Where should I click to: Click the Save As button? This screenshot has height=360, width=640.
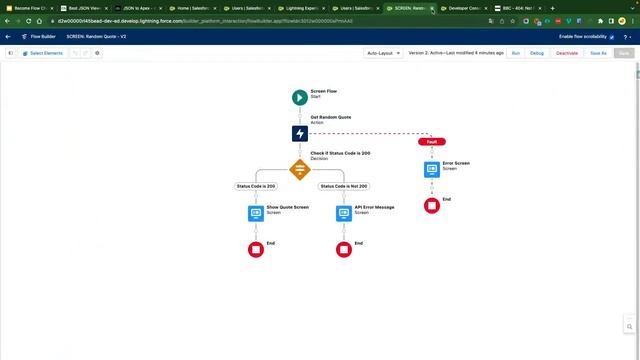[598, 53]
